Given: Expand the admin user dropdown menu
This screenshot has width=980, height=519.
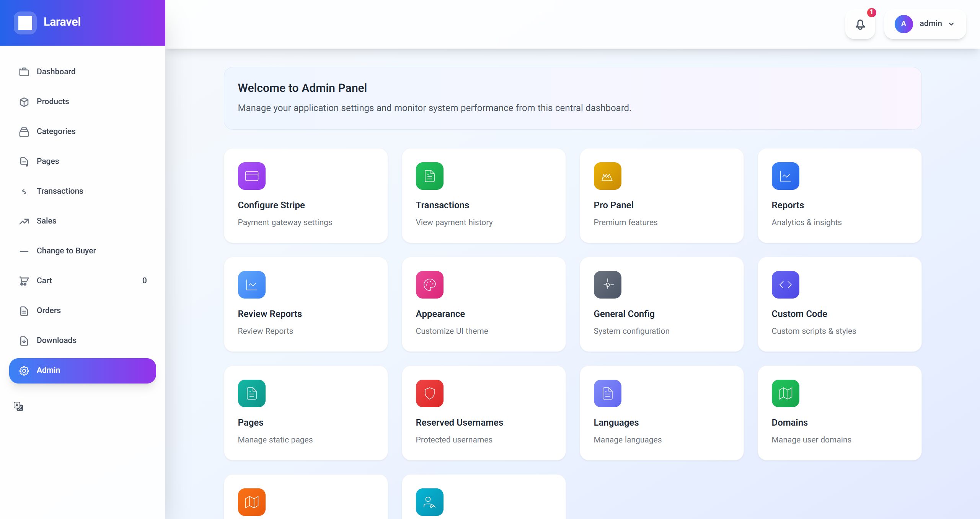Looking at the screenshot, I should [951, 24].
